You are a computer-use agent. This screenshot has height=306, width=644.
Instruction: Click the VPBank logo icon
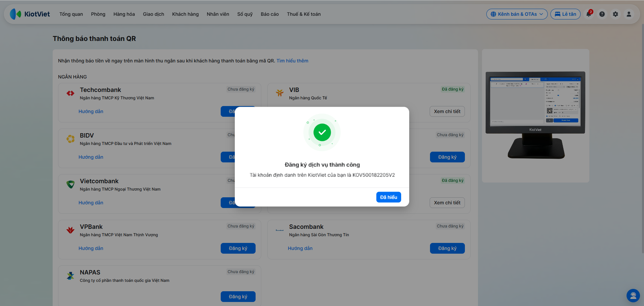[70, 230]
